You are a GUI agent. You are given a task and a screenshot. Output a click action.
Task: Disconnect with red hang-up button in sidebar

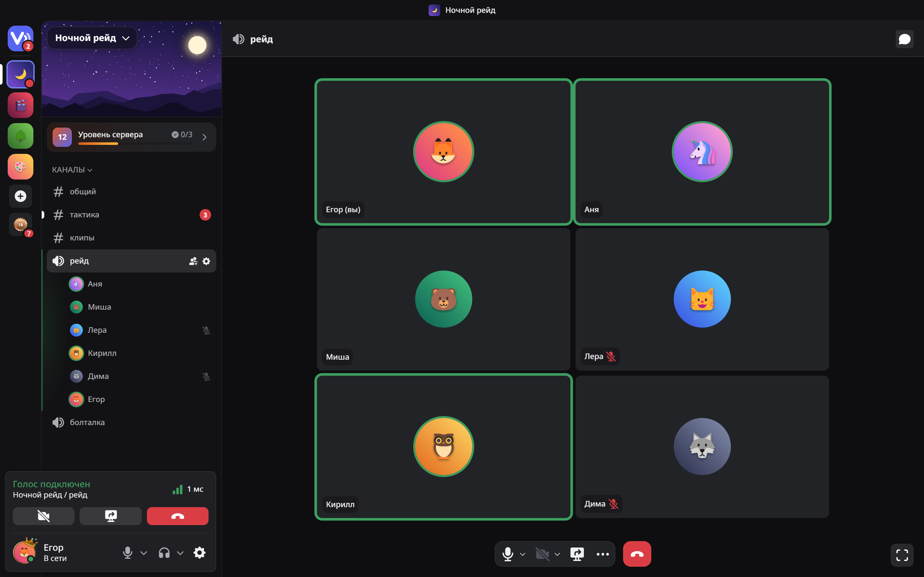(x=177, y=516)
